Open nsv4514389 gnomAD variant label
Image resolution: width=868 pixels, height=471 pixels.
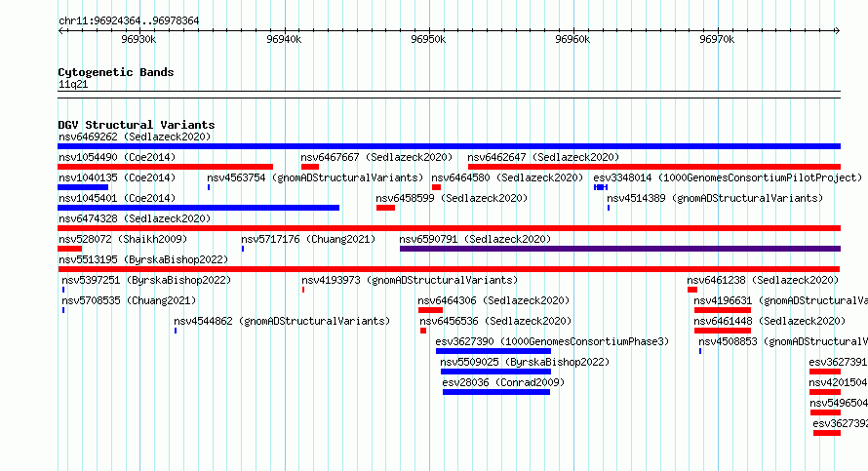coord(715,198)
